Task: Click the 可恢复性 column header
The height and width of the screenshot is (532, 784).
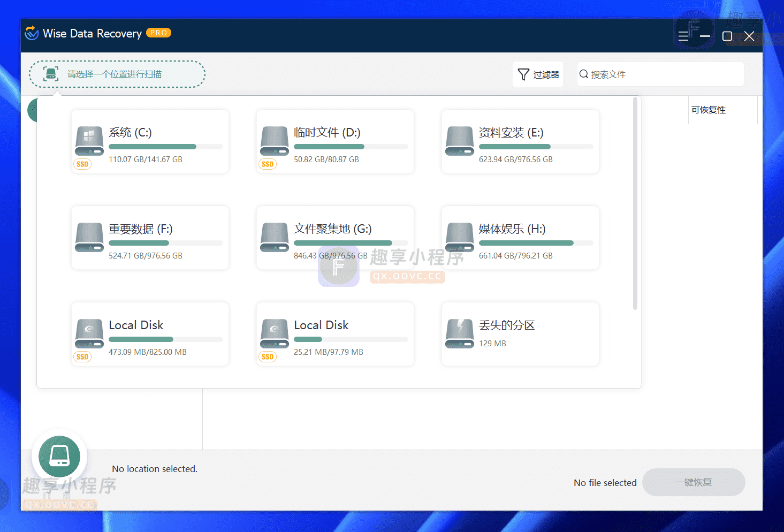Action: [x=709, y=110]
